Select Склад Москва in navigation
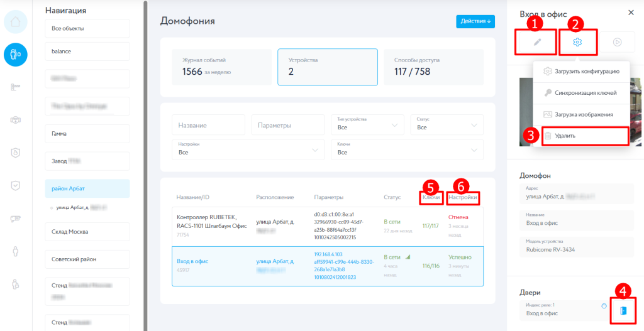This screenshot has width=644, height=331. [x=87, y=232]
